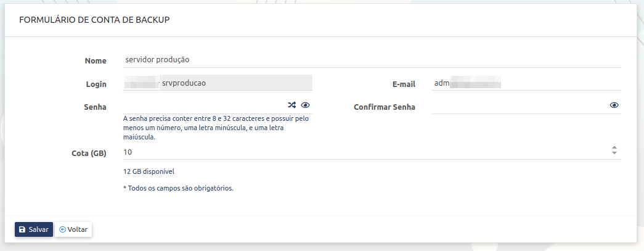644x251 pixels.
Task: Click the floppy disk icon on Salvar
Action: click(x=22, y=229)
